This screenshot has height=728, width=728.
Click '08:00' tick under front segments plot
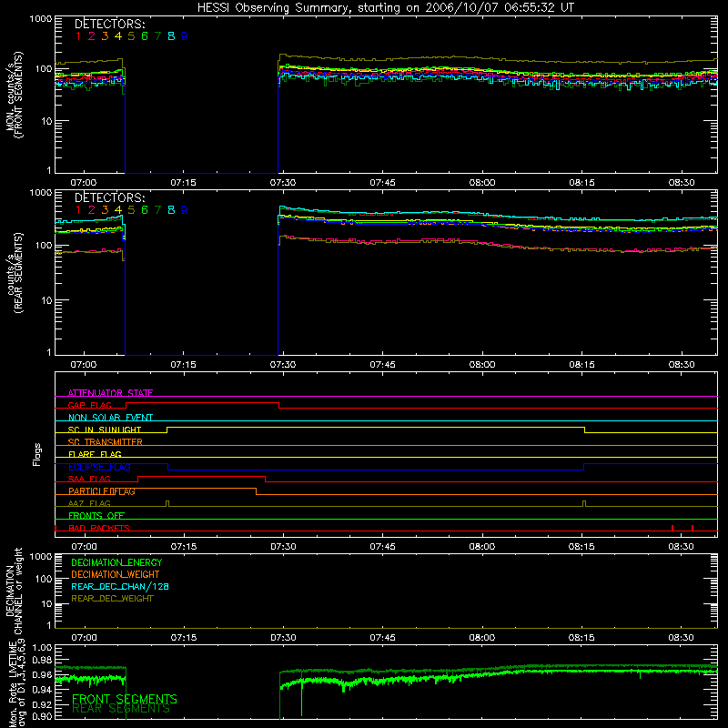pyautogui.click(x=482, y=183)
